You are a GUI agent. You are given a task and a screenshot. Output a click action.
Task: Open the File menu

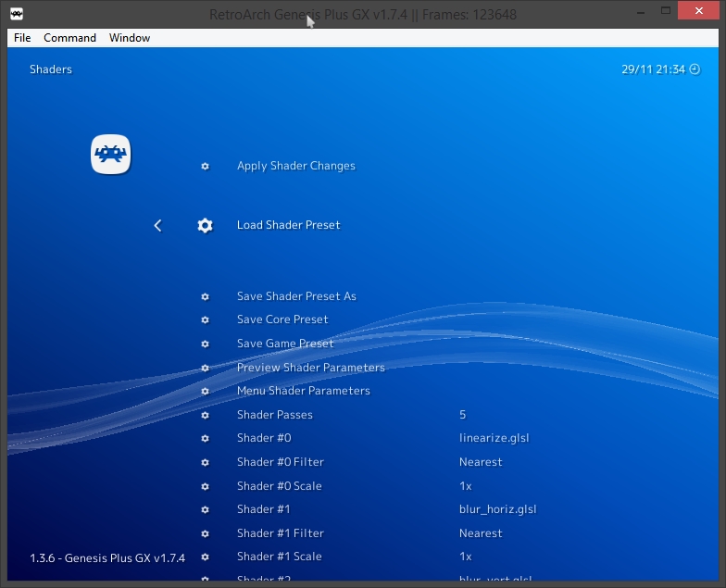coord(22,38)
